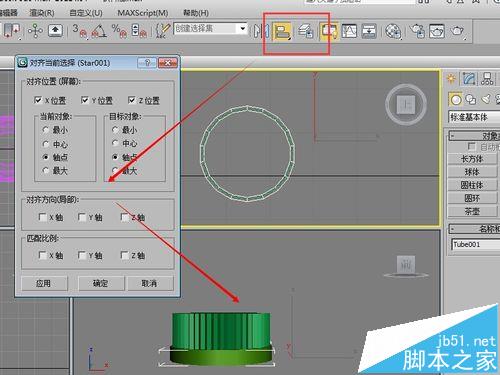Click the Mirror tool icon
Screen dimensions: 500x375
pos(261,31)
